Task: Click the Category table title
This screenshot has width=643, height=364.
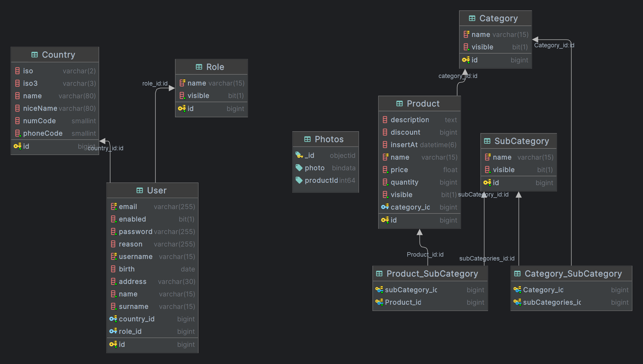Action: point(498,18)
